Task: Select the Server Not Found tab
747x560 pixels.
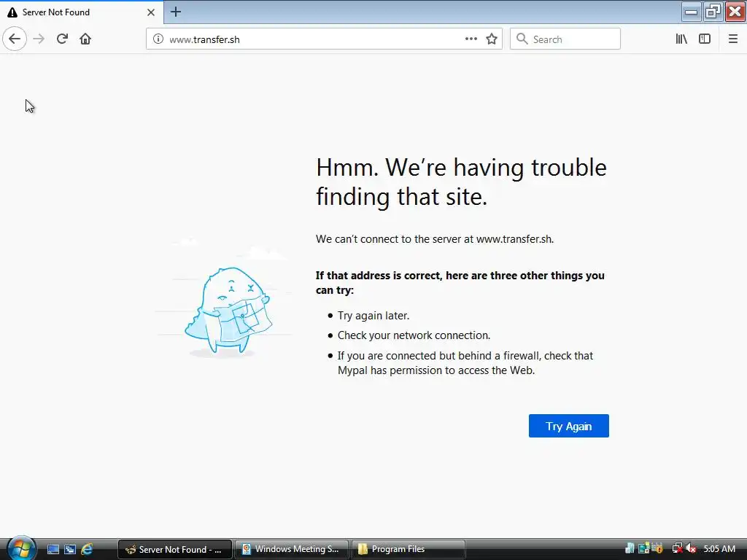Action: tap(82, 12)
